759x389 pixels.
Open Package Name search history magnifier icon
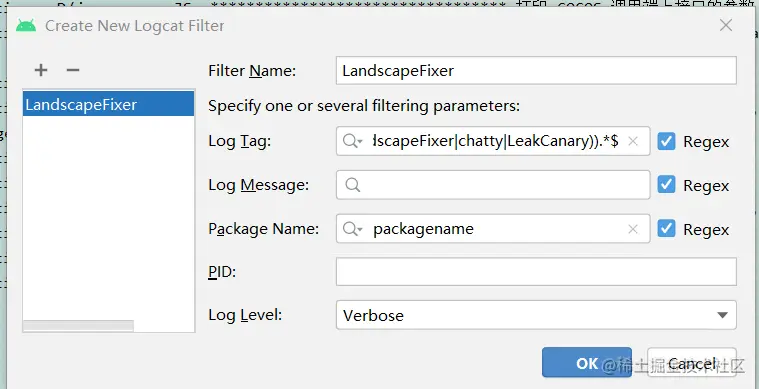352,228
